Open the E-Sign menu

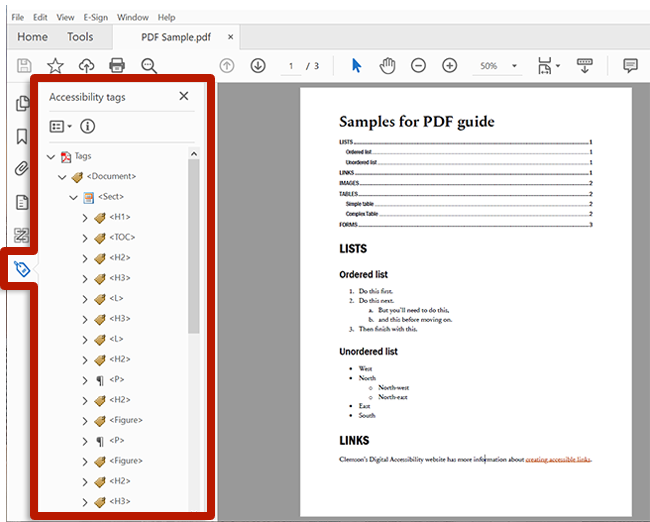point(95,17)
